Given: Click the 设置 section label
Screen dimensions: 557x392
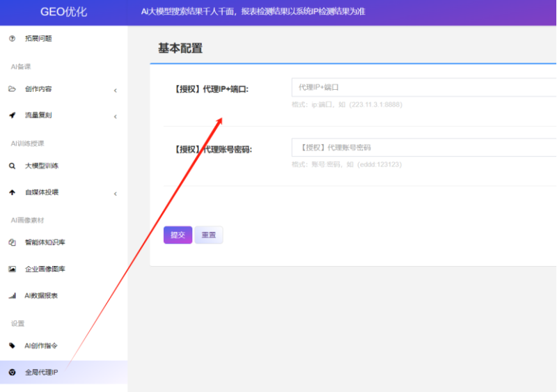Looking at the screenshot, I should point(18,323).
